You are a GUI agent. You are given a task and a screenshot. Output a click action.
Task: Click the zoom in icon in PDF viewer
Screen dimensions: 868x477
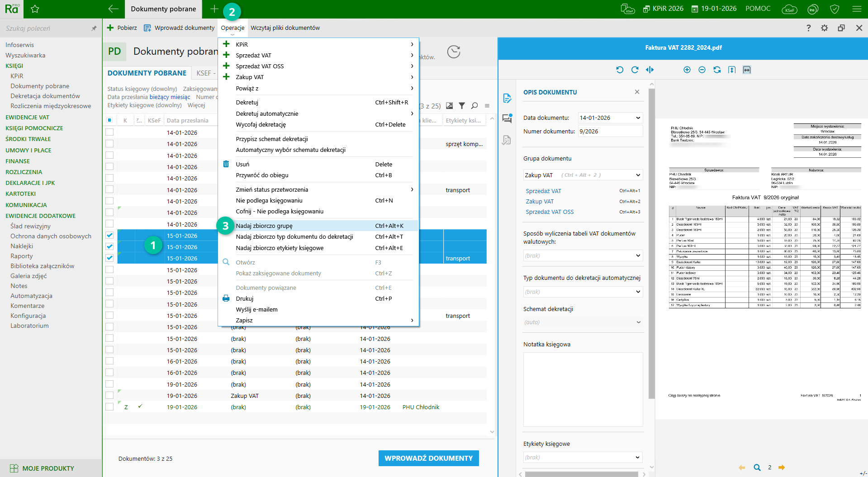point(687,70)
